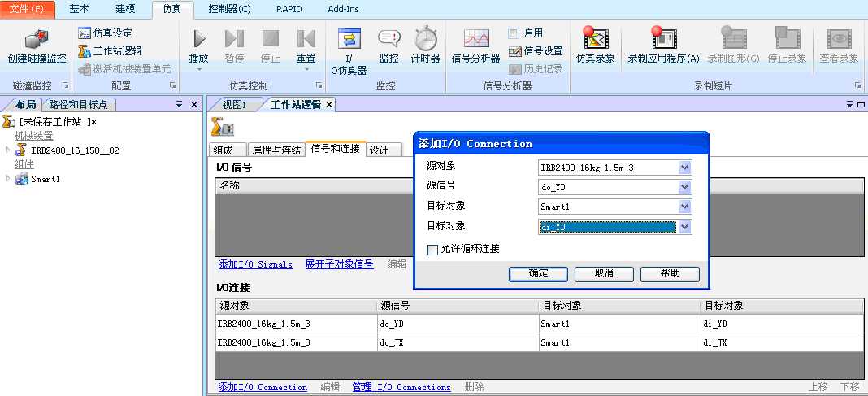Switch to the Add-Ins ribbon tab
This screenshot has width=868, height=396.
click(x=345, y=9)
